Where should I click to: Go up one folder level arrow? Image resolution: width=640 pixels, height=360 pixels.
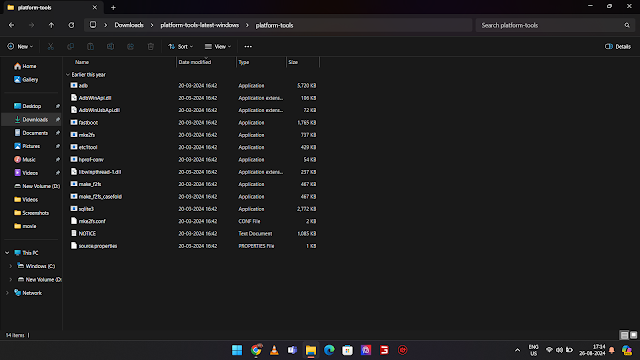coord(51,25)
